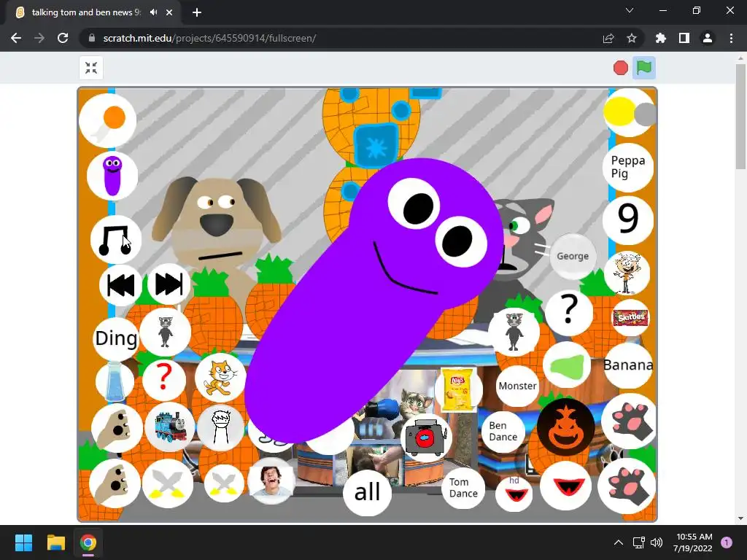Click the orange ball circle button
The height and width of the screenshot is (560, 747).
[x=108, y=120]
